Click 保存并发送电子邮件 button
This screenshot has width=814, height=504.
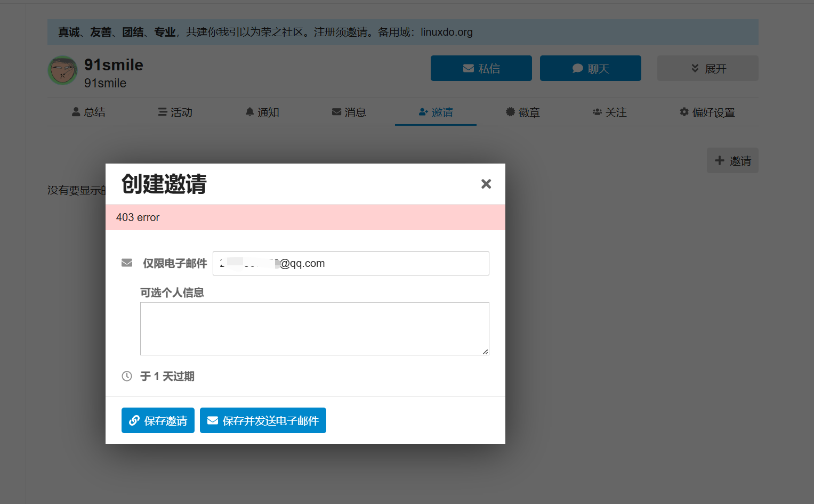click(x=263, y=420)
